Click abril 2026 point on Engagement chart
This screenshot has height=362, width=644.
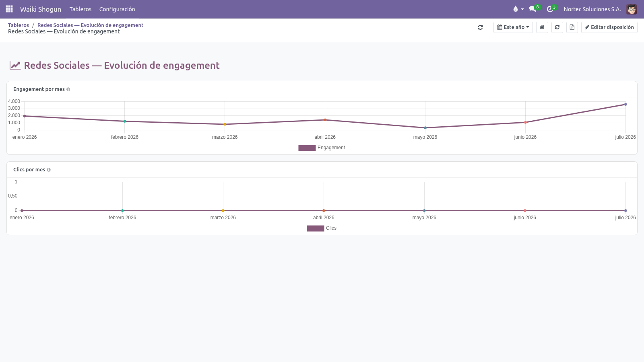[x=325, y=120]
